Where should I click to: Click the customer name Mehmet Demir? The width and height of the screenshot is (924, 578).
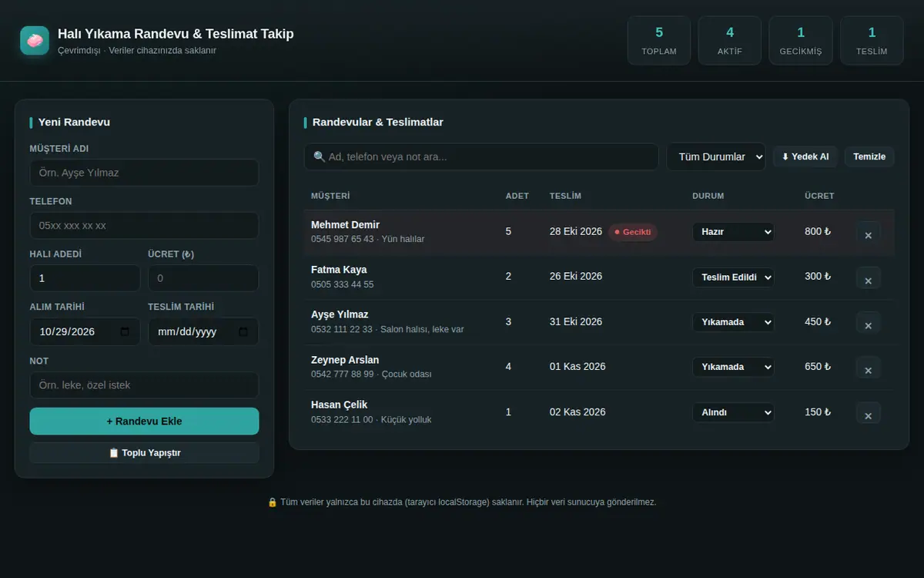pyautogui.click(x=345, y=225)
